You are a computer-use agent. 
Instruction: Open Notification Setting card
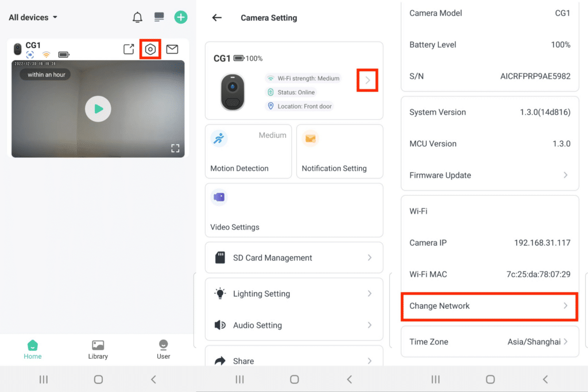click(x=340, y=152)
